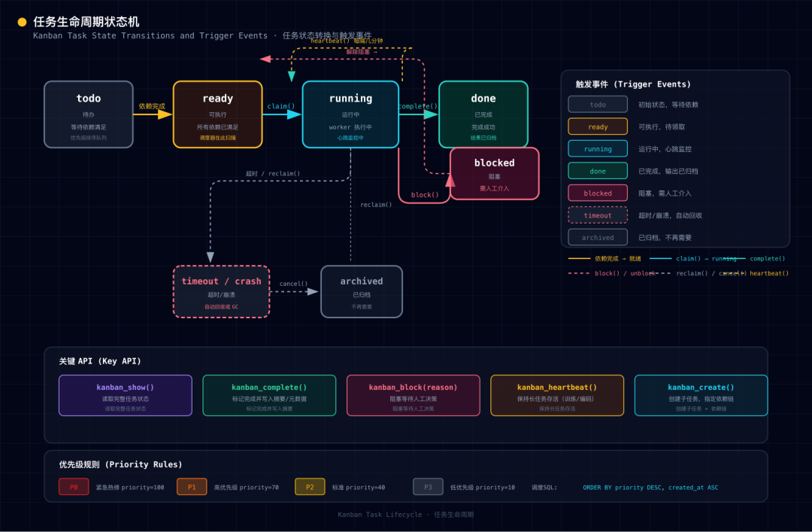Image resolution: width=812 pixels, height=532 pixels.
Task: Click the legend description 超时/崩溃, 自动回收
Action: pos(670,216)
